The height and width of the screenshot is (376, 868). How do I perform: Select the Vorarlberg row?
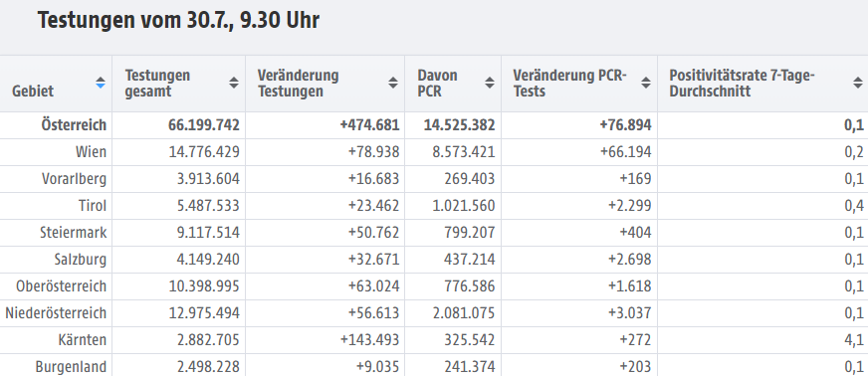point(434,179)
